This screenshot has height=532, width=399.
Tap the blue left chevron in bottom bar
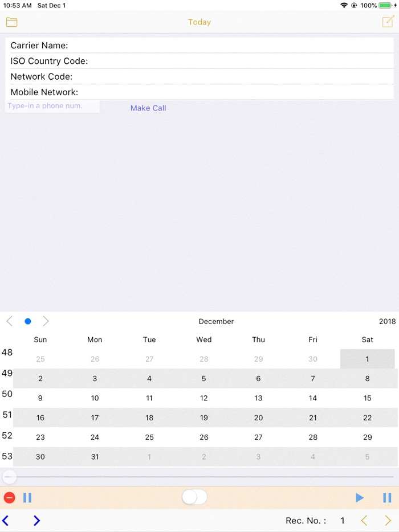click(6, 520)
